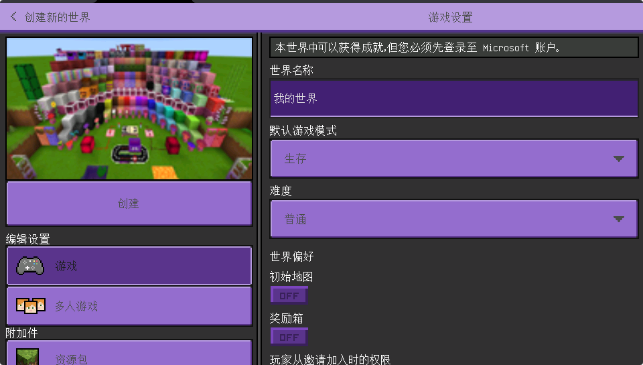Click the back arrow beside 创建新的世界
643x365 pixels.
(x=14, y=17)
